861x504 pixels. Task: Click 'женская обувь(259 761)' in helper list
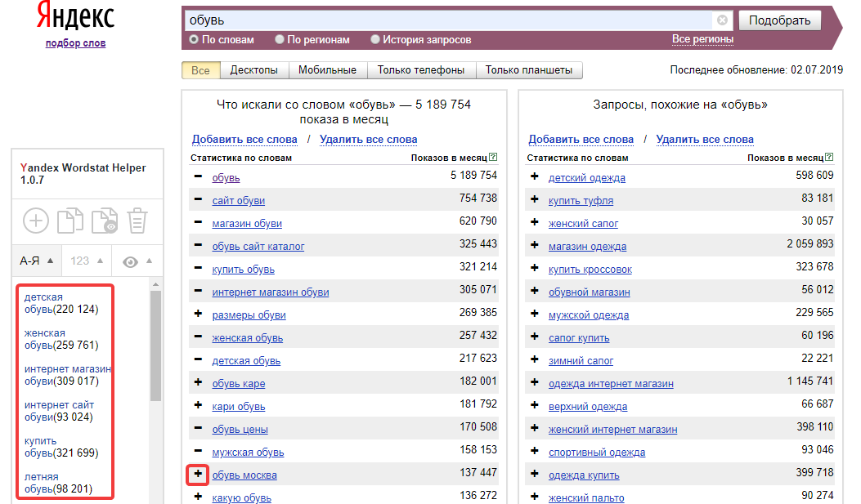[x=61, y=339]
